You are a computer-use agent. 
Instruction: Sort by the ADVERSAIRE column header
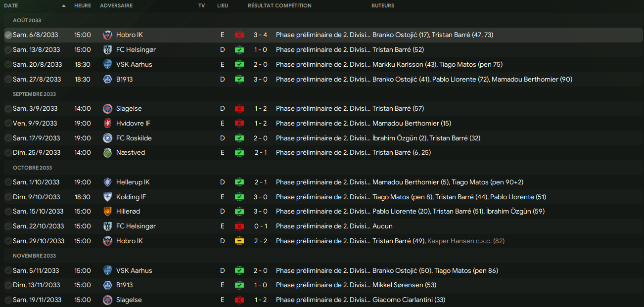(116, 6)
